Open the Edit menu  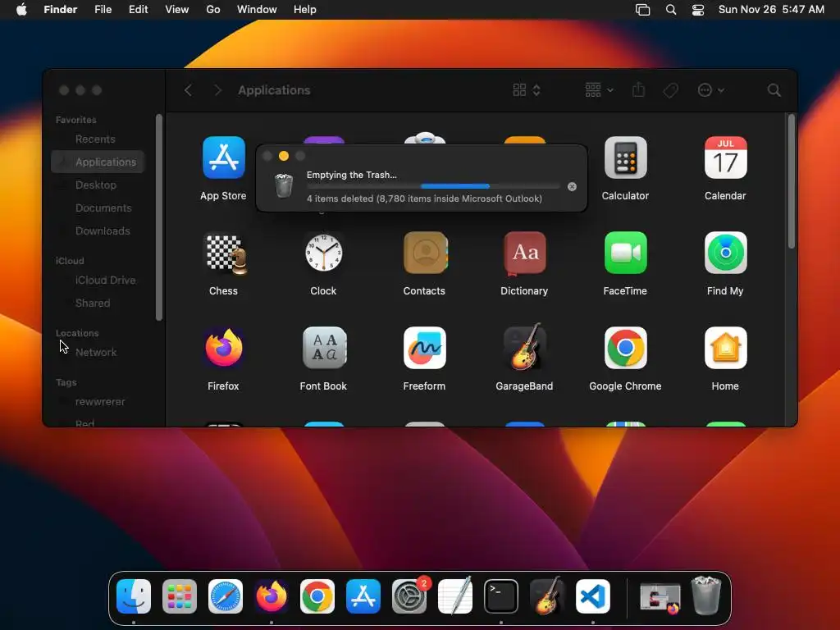tap(138, 10)
